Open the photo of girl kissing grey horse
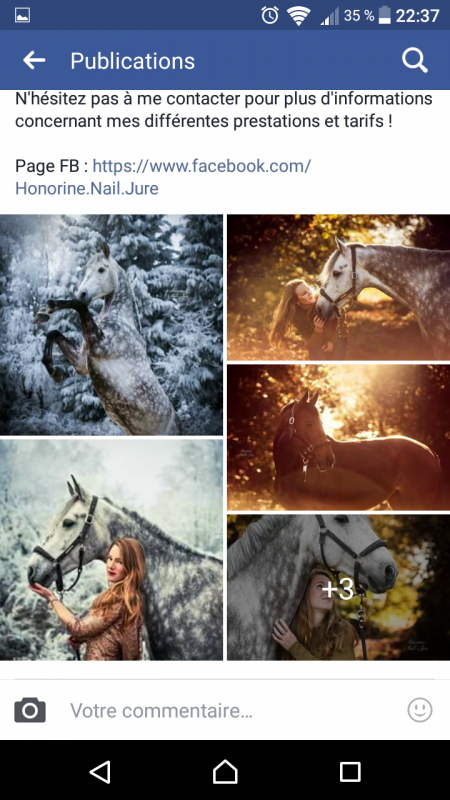450x800 pixels. click(338, 287)
